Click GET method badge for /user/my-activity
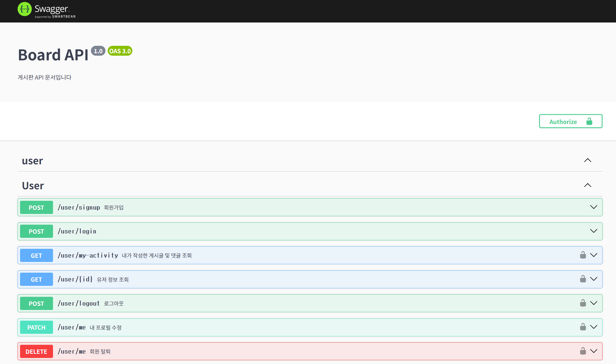616x364 pixels. (37, 255)
